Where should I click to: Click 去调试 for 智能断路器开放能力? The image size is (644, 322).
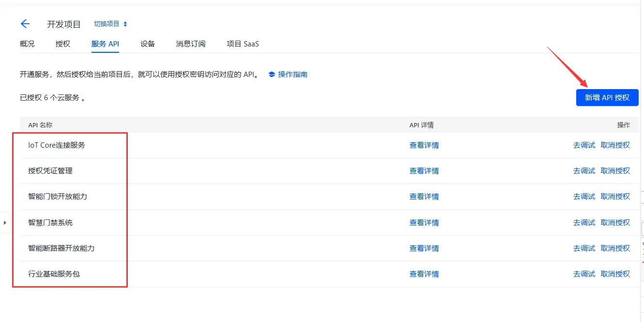click(x=584, y=248)
